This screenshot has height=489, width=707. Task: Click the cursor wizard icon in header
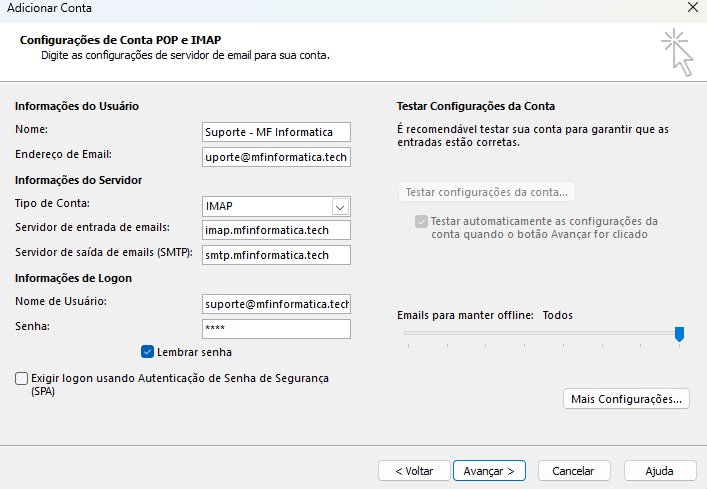coord(676,51)
